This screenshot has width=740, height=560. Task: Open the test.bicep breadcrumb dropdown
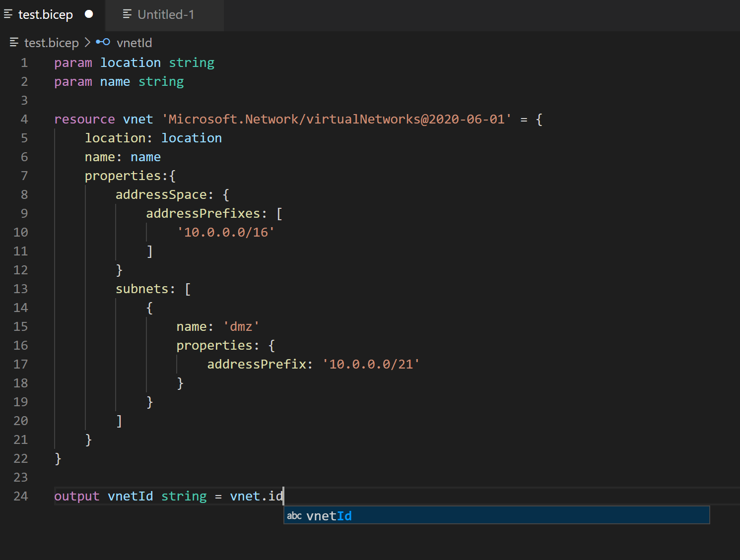[x=52, y=43]
